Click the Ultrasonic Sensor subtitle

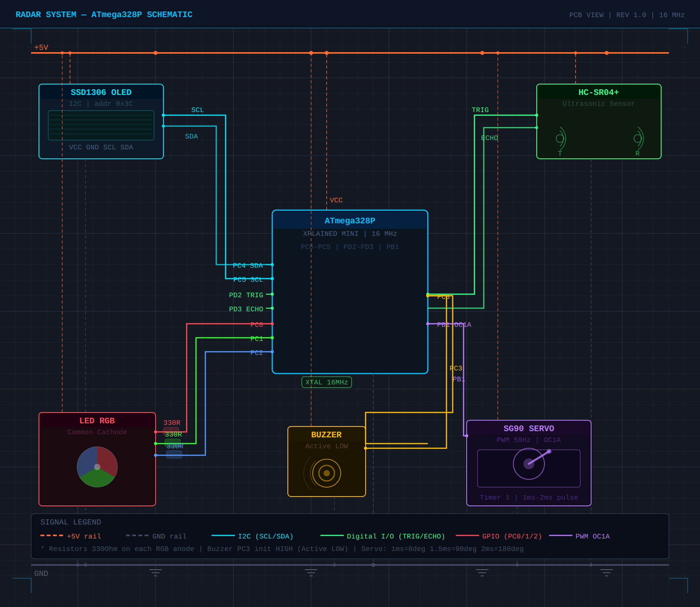point(598,104)
